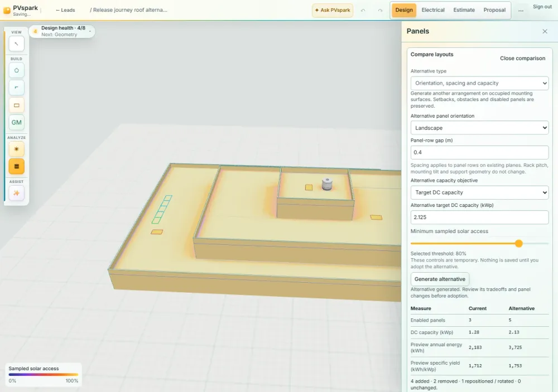Click the current annual energy value 2,183

coord(475,347)
